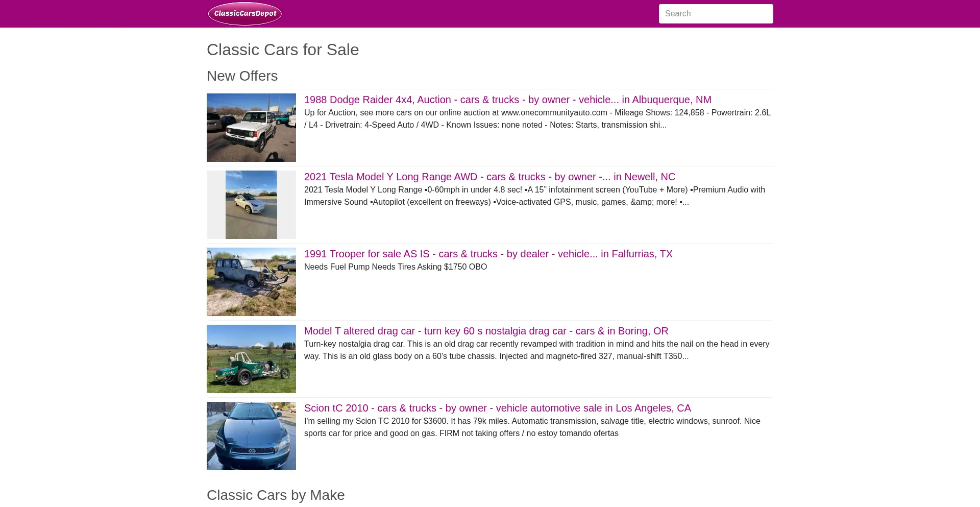Click the Classic Cars by Make heading
The image size is (980, 507).
pyautogui.click(x=276, y=495)
